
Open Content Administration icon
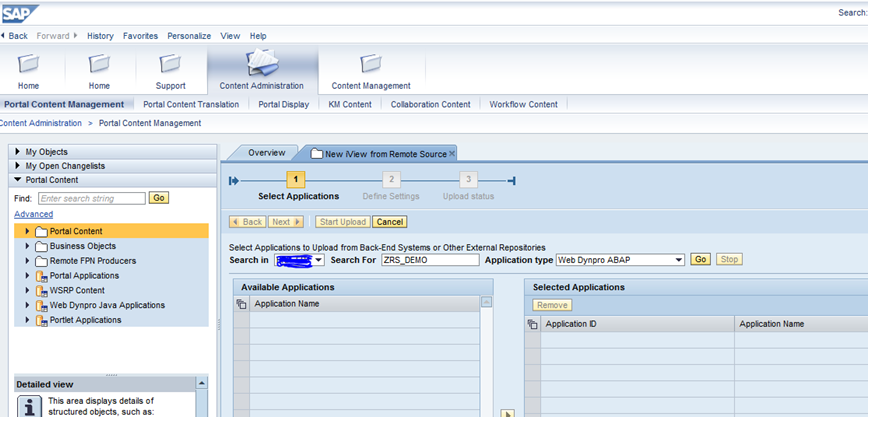tap(262, 62)
